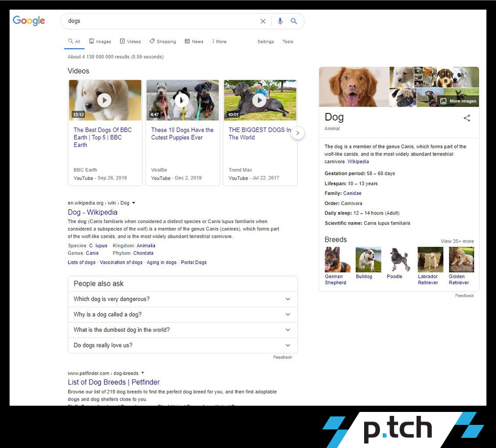496x448 pixels.
Task: Play the Best Dogs Of BBC Earth video
Action: pos(105,100)
